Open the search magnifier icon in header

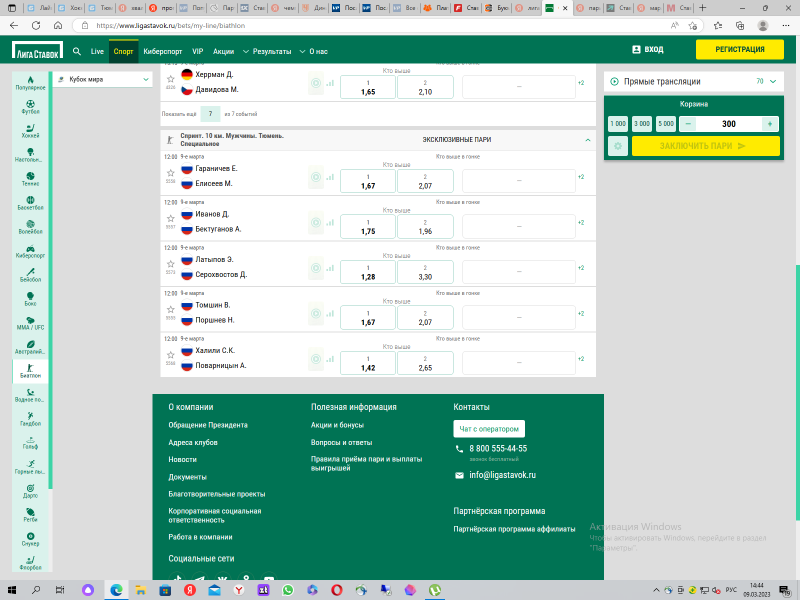[x=78, y=50]
